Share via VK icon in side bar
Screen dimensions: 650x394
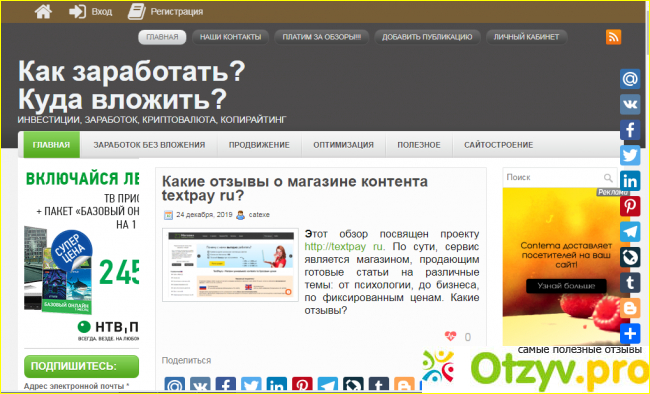point(630,104)
